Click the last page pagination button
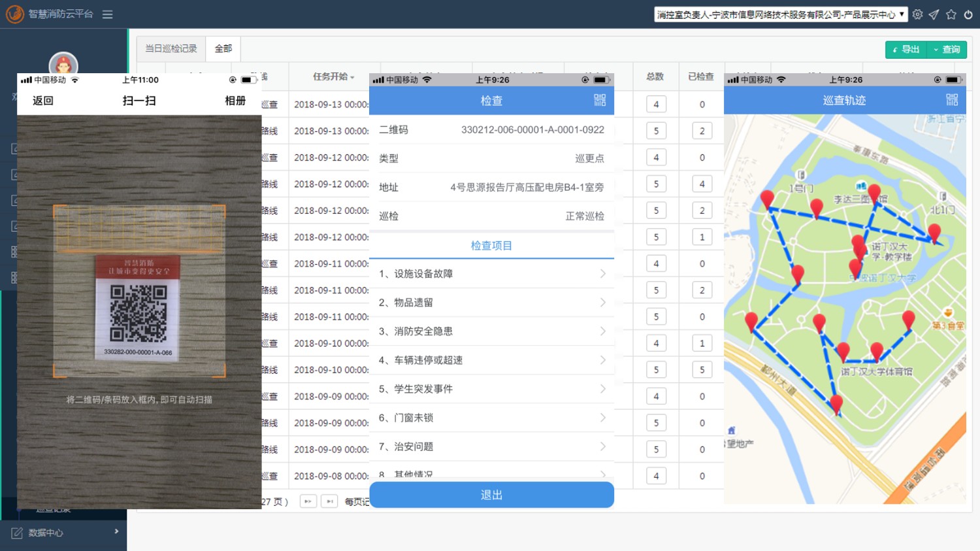980x551 pixels. (330, 501)
